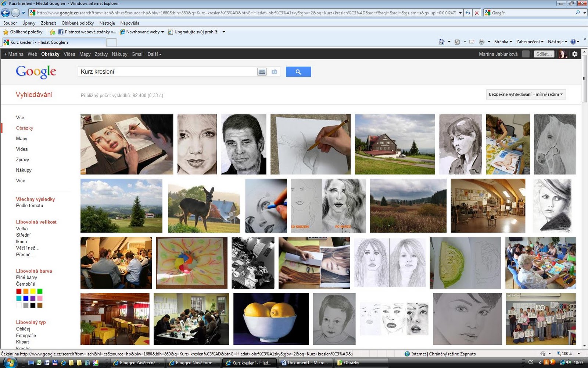Viewport: 588px width, 368px height.
Task: Click the Sdílet button
Action: 544,54
